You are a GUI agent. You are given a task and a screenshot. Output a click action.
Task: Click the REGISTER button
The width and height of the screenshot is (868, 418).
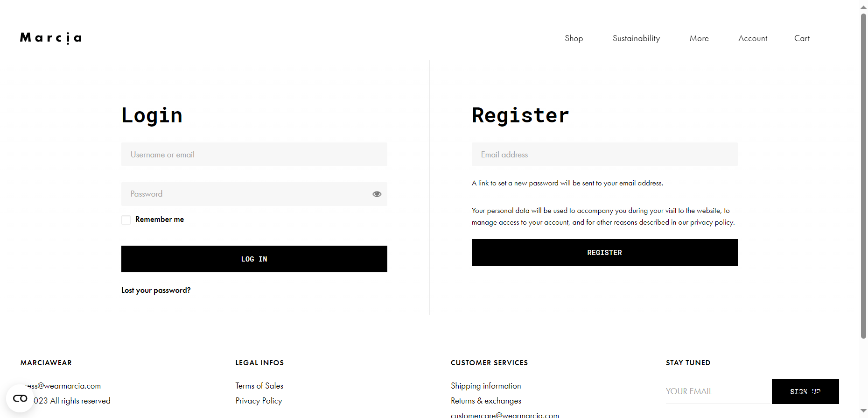[605, 252]
